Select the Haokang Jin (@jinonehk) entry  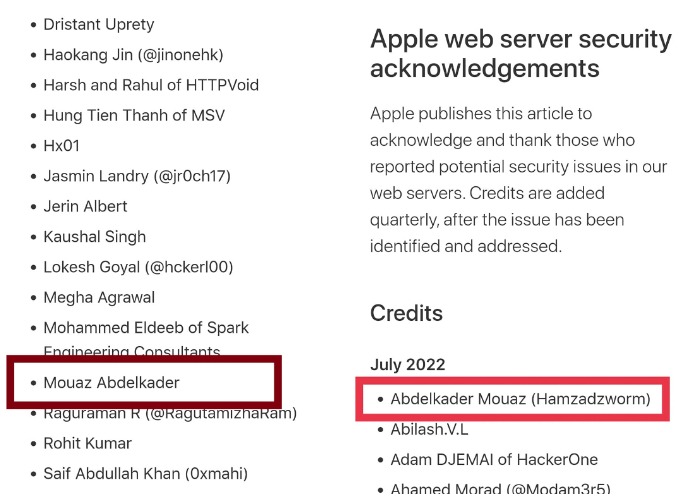[133, 55]
